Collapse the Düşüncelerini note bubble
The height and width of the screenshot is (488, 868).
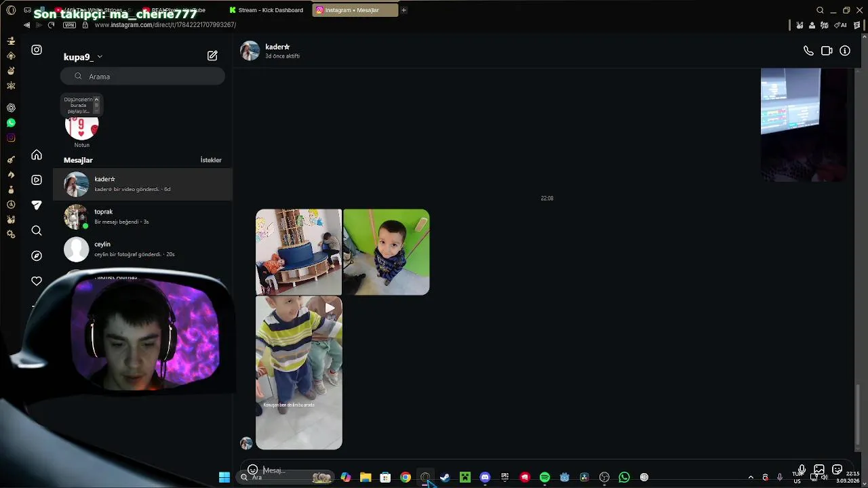[96, 100]
